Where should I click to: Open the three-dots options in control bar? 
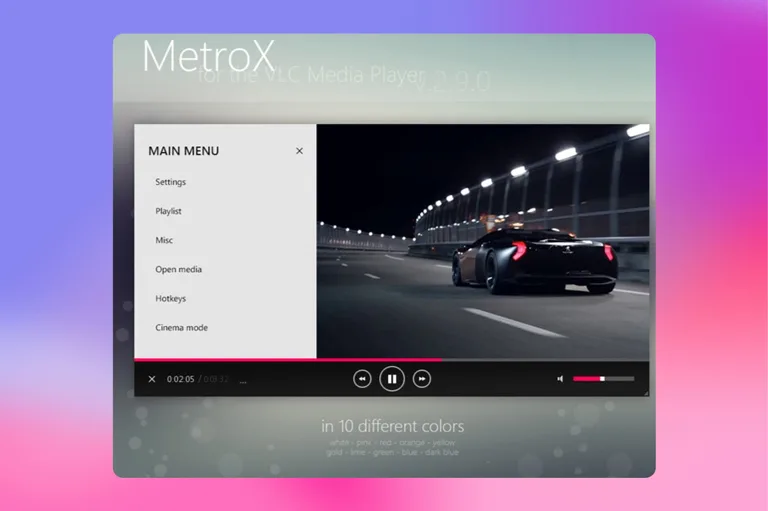coord(243,382)
